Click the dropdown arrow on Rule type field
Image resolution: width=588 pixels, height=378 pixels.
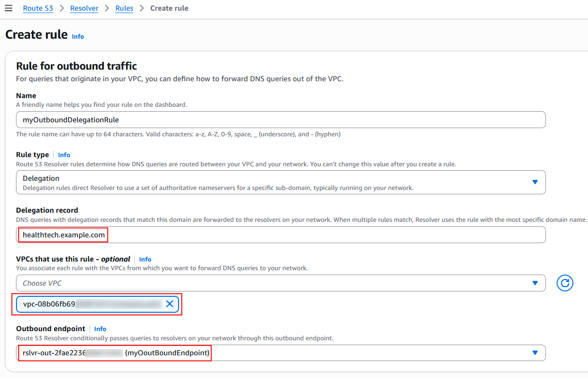coord(535,182)
